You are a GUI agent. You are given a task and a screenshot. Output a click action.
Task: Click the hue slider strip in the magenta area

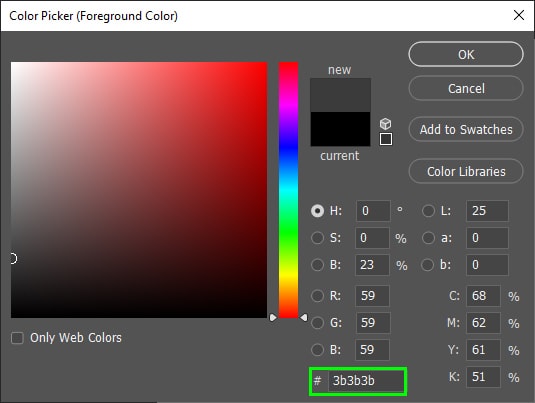click(288, 102)
